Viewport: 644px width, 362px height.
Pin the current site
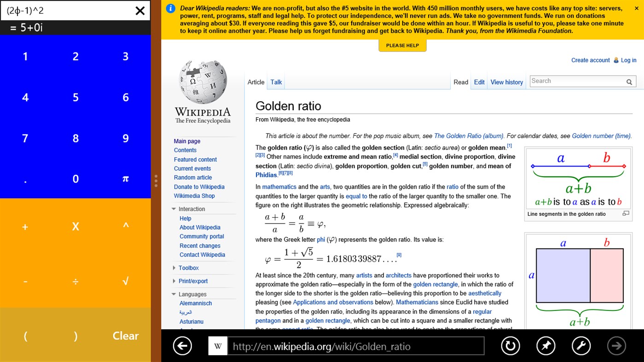545,345
